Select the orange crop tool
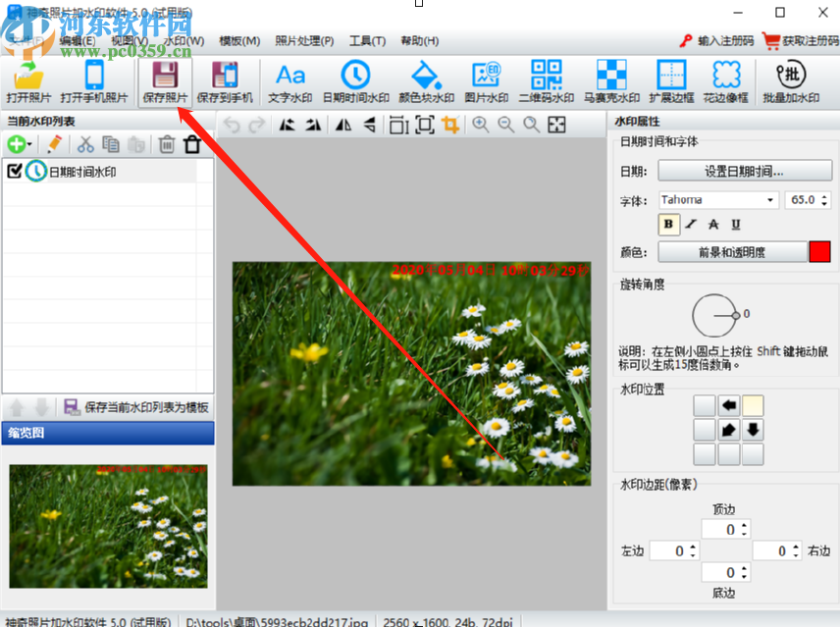Viewport: 840px width, 627px height. coord(450,125)
